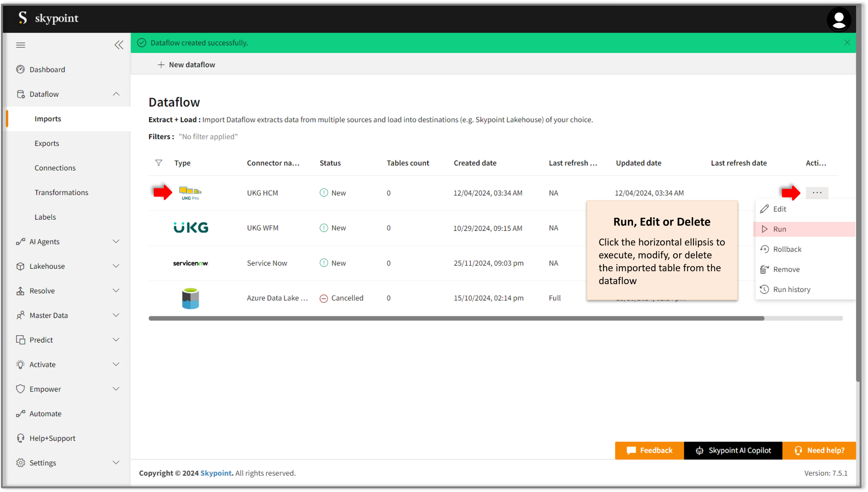Click the Dashboard gauge icon
This screenshot has width=868, height=492.
pyautogui.click(x=20, y=70)
